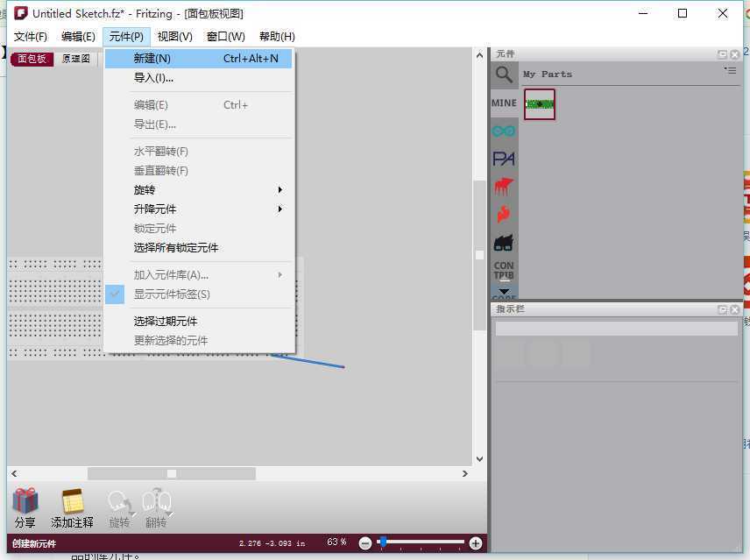The width and height of the screenshot is (750, 560).
Task: Open the red flame SparkFun parts bin
Action: (504, 214)
